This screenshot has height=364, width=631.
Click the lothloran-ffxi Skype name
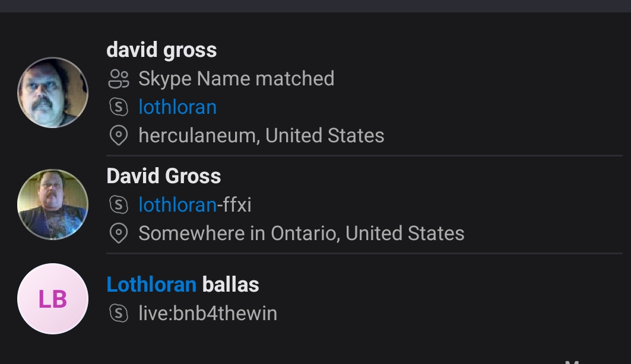[x=195, y=205]
